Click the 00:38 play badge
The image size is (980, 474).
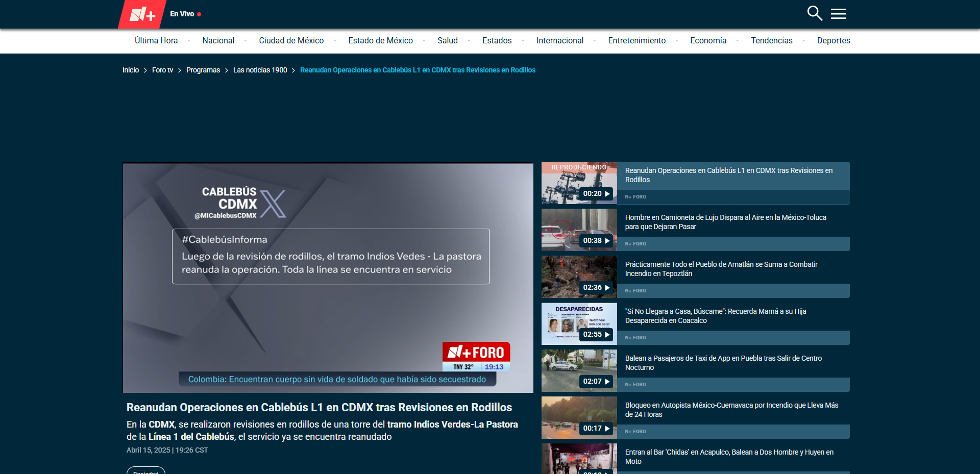[x=596, y=241]
